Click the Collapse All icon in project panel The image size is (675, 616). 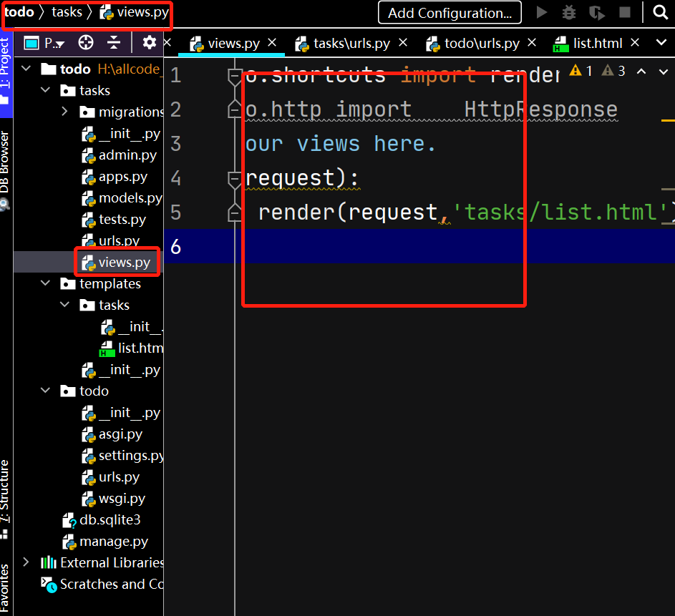[x=113, y=43]
